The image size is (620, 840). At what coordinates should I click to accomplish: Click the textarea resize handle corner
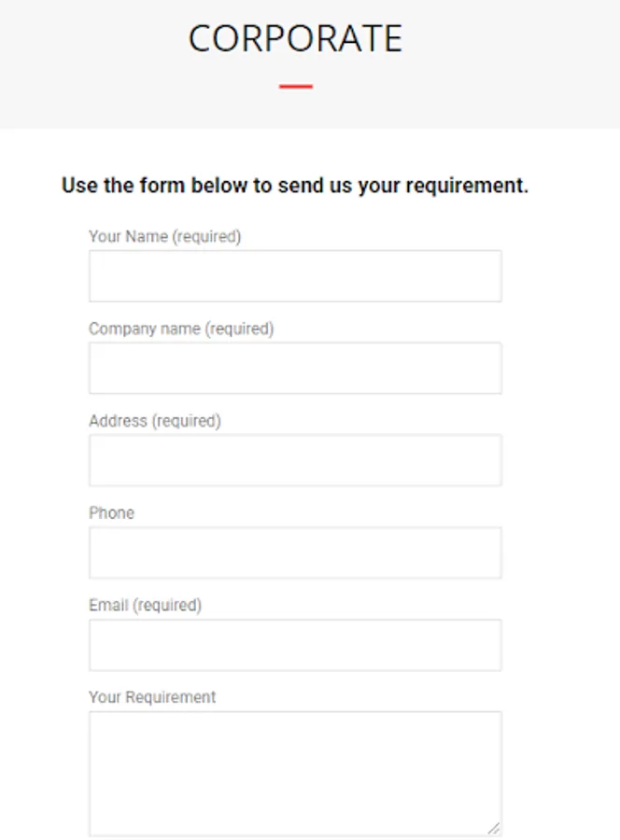pyautogui.click(x=494, y=828)
